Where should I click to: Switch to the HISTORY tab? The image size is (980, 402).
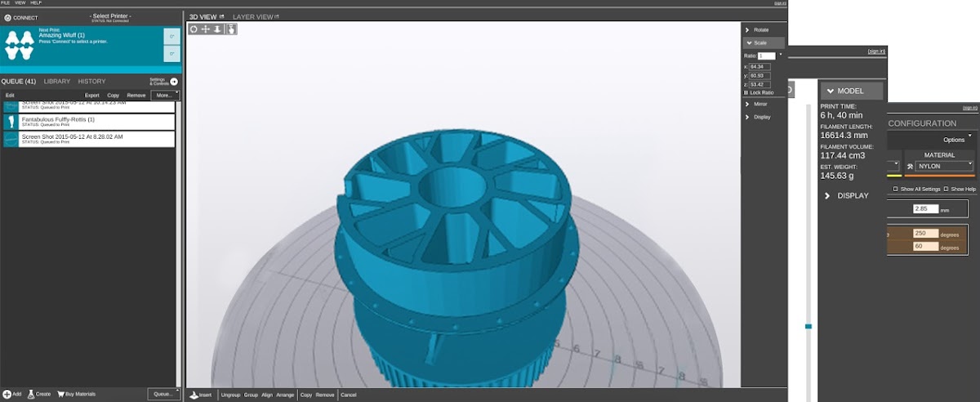click(x=91, y=82)
